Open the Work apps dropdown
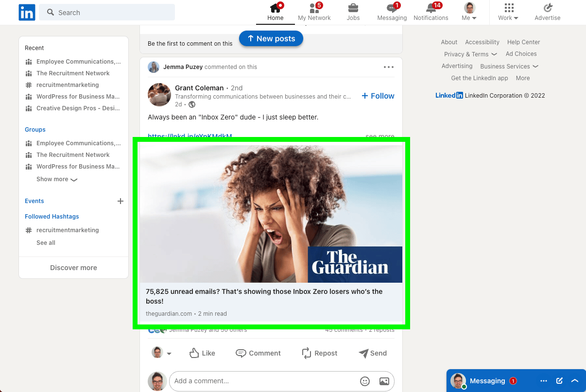Screen dimensions: 586x392 (508, 12)
